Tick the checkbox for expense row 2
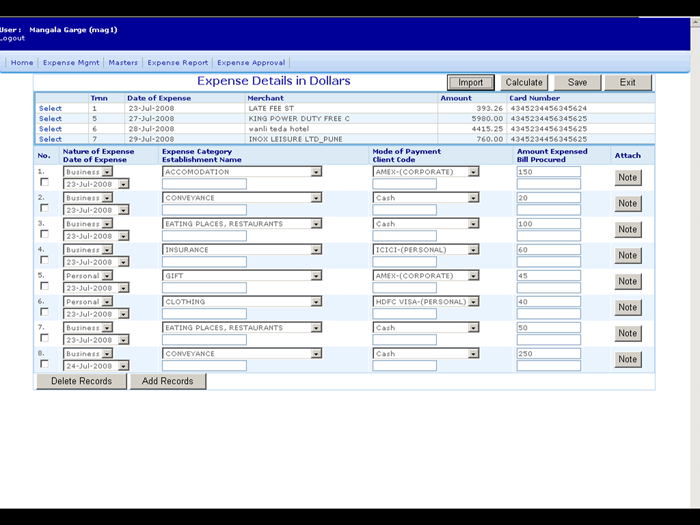 point(44,208)
